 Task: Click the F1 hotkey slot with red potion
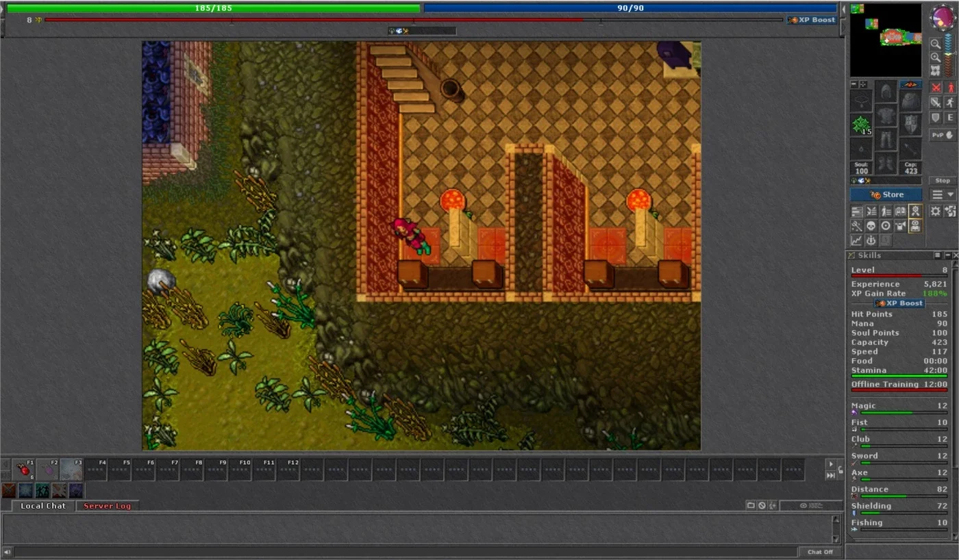point(24,470)
